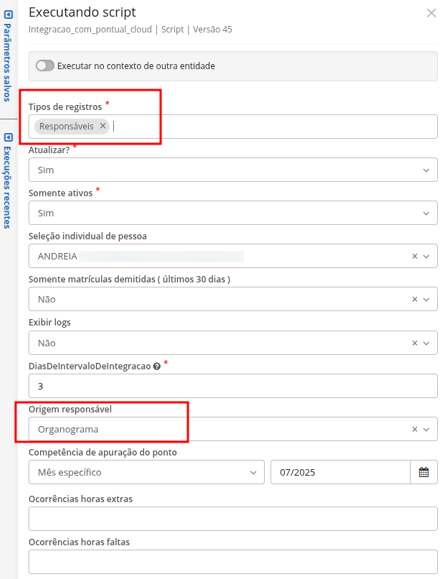
Task: Click the help icon next to DiasDeIntervaloDeIntegracao
Action: (x=157, y=366)
